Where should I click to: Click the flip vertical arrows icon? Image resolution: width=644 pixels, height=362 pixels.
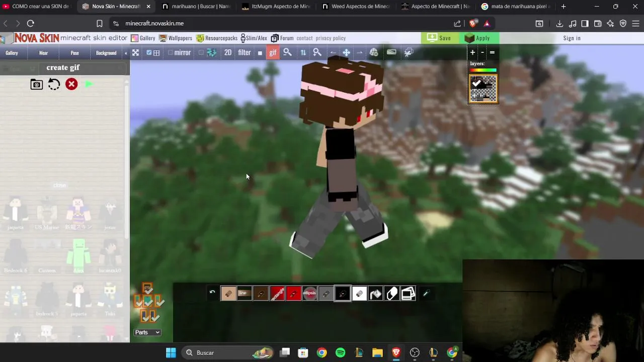[x=303, y=52]
